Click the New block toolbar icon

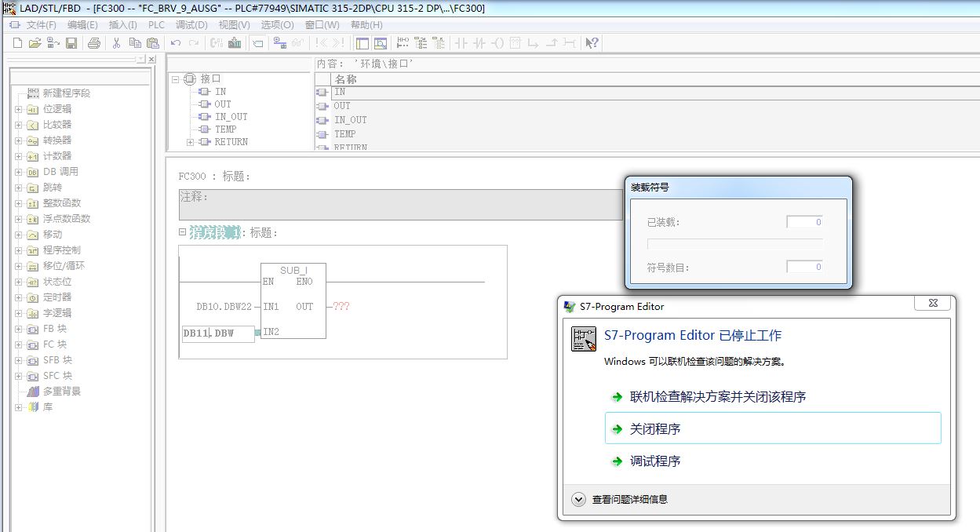point(17,43)
